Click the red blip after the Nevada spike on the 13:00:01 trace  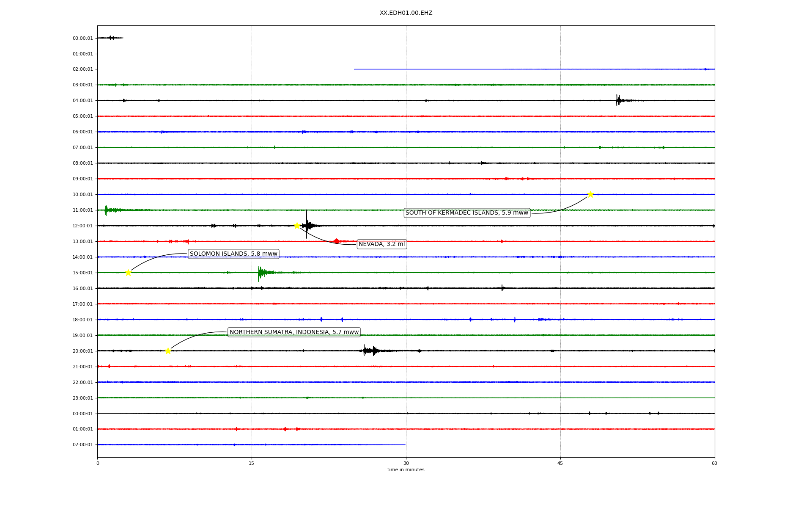pos(336,241)
